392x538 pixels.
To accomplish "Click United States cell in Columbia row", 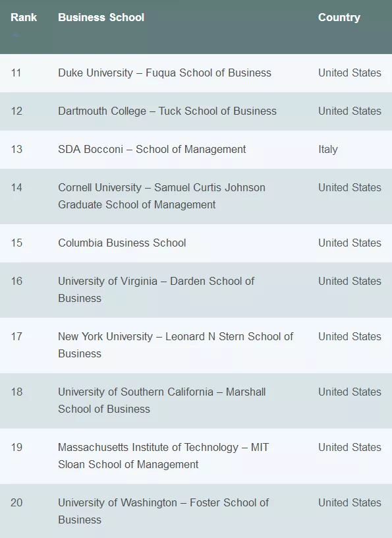I will click(350, 243).
